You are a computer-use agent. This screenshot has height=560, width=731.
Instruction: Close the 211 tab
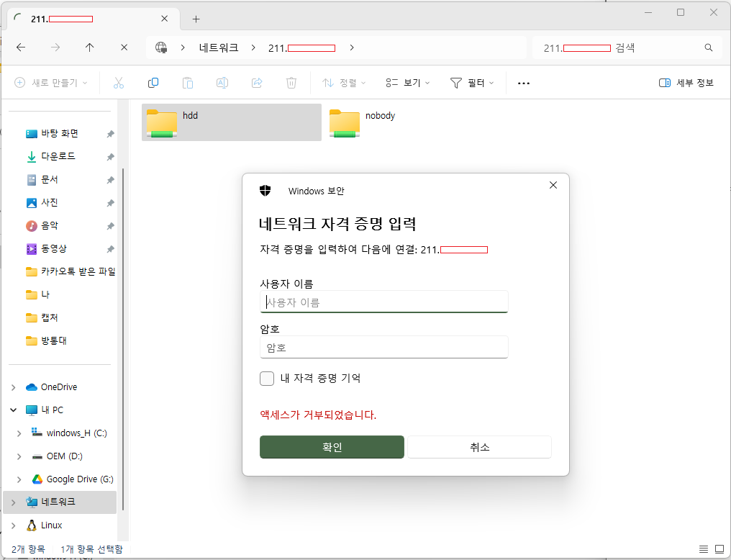[165, 19]
